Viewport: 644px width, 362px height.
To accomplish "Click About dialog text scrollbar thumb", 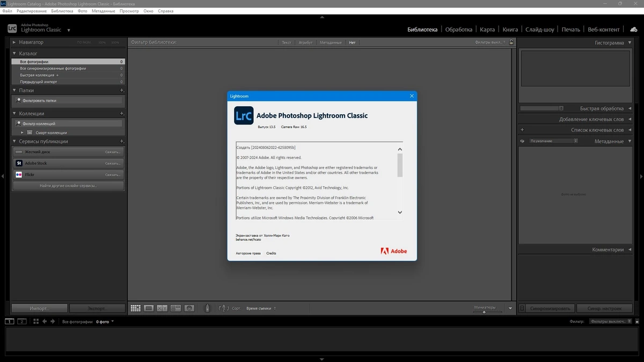I will point(400,165).
